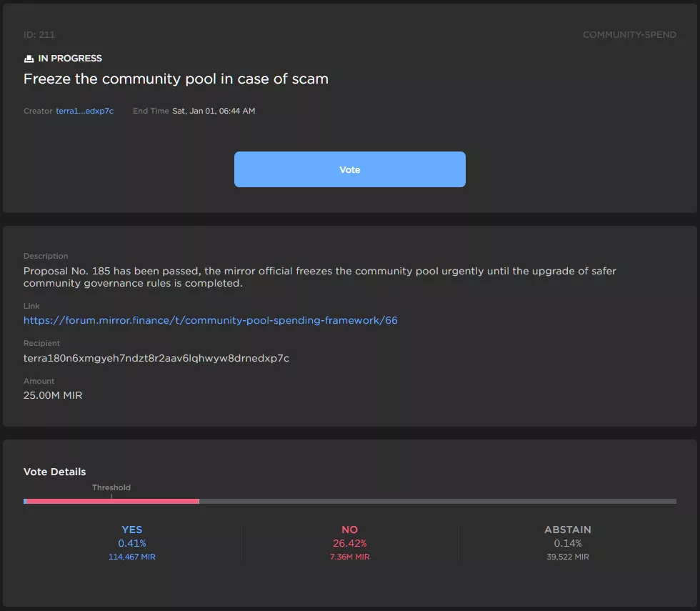
Task: Click the proposal title about freezing the community pool
Action: [x=176, y=79]
